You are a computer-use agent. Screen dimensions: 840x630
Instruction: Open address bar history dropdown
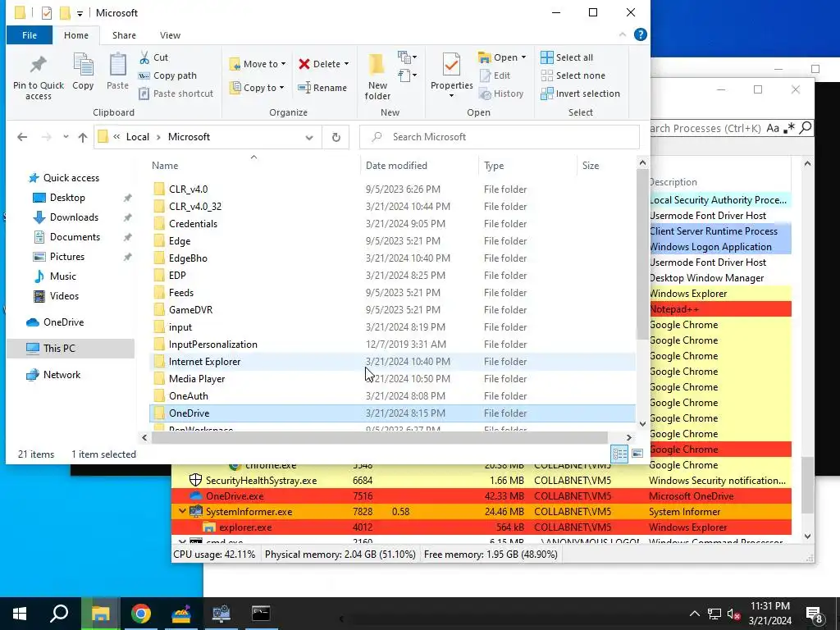pos(309,137)
